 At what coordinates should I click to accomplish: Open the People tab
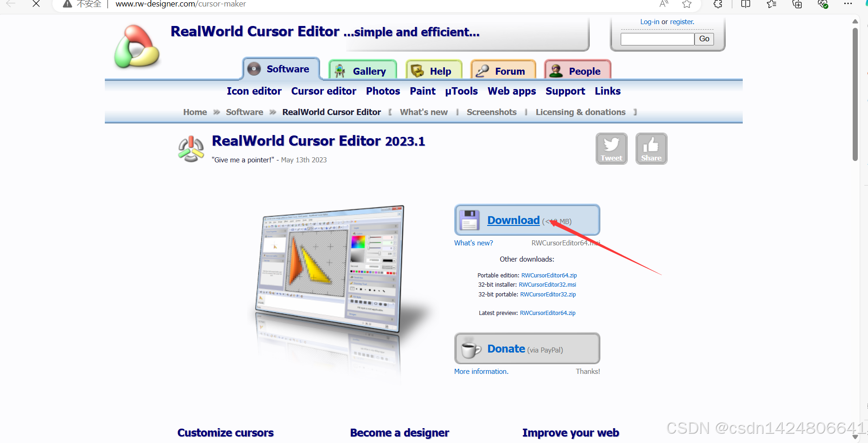point(578,71)
